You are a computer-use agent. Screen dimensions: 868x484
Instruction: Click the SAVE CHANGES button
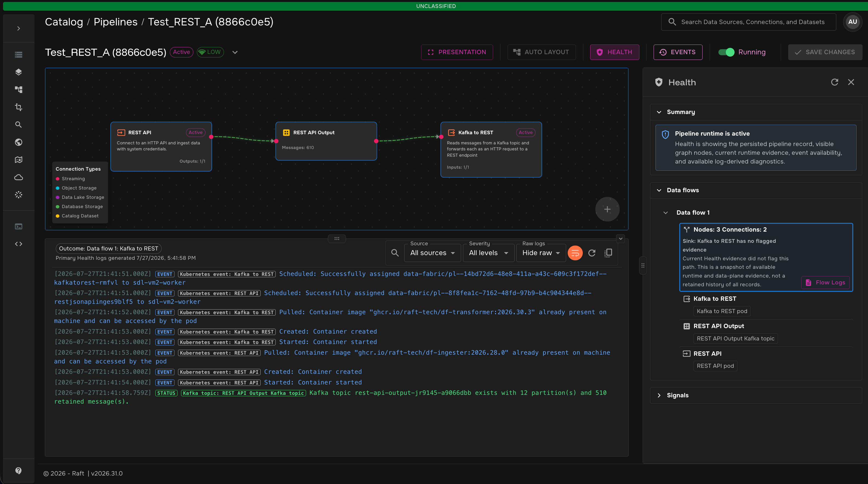click(825, 52)
